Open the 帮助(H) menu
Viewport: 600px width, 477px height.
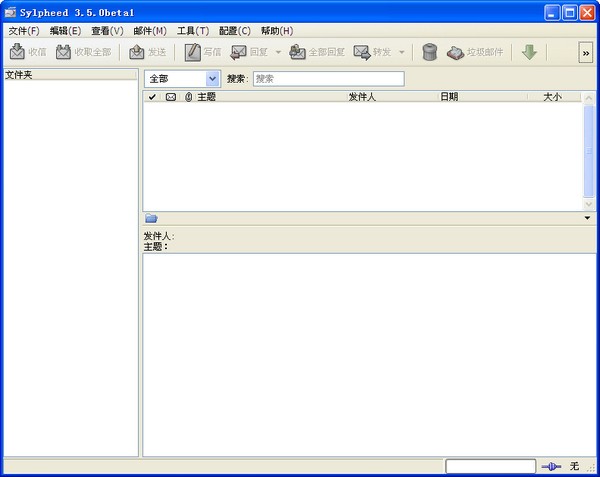pos(277,31)
